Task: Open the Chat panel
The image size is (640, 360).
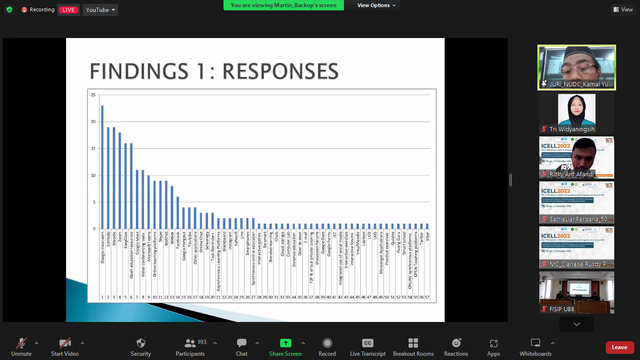Action: tap(242, 347)
